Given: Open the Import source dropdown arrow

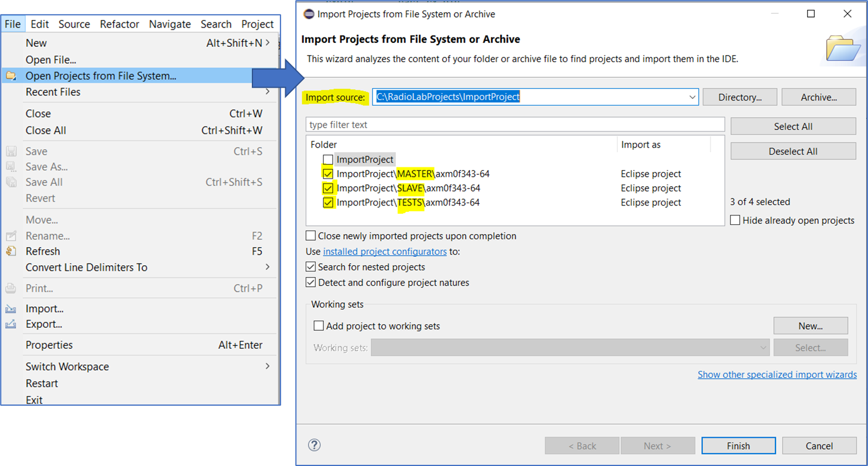Looking at the screenshot, I should point(693,97).
